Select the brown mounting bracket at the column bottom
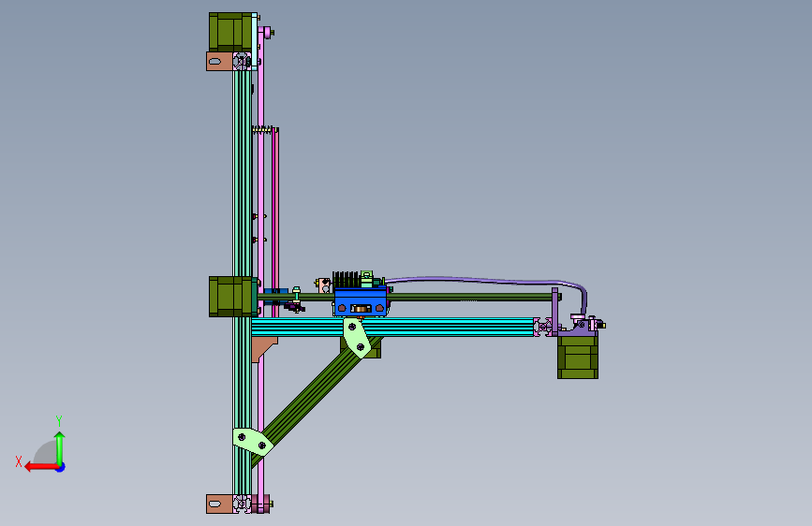 (x=219, y=504)
